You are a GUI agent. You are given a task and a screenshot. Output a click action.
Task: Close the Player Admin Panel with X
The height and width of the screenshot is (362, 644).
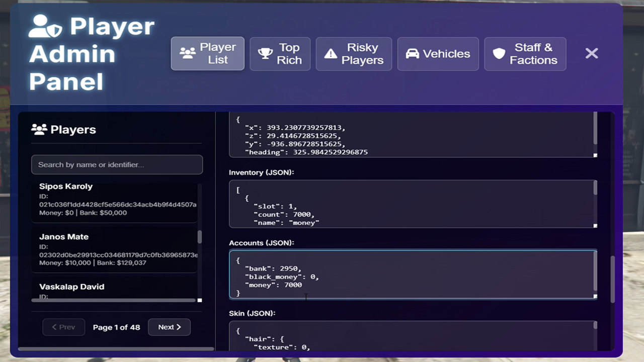592,53
